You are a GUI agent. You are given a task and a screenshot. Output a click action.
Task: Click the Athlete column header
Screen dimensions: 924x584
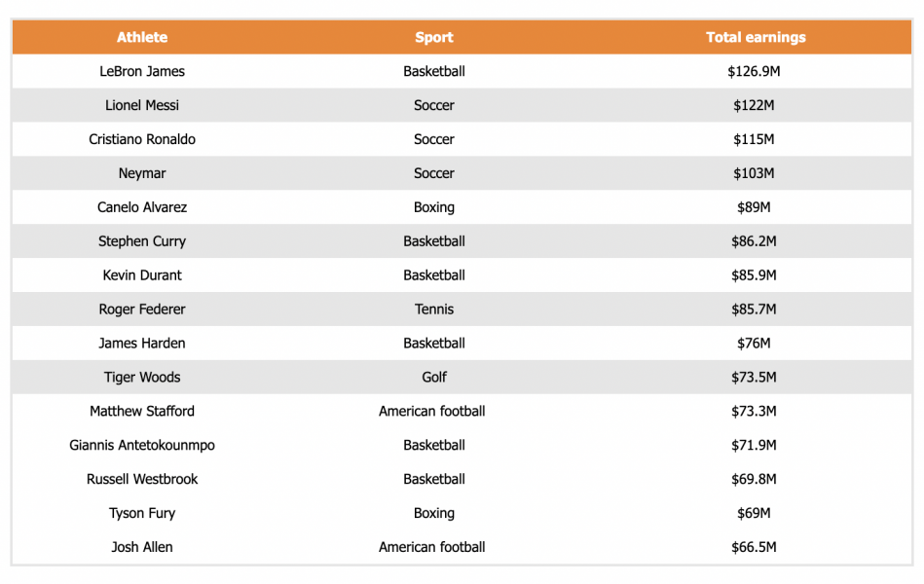142,37
